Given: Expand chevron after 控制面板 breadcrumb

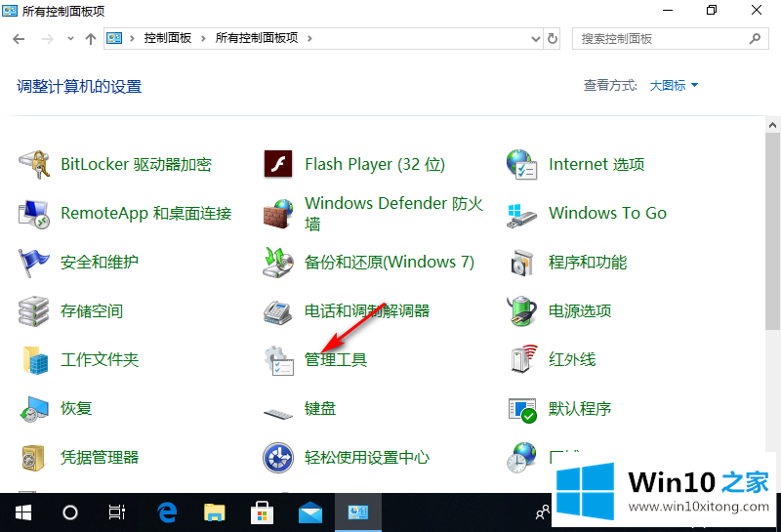Looking at the screenshot, I should coord(203,39).
